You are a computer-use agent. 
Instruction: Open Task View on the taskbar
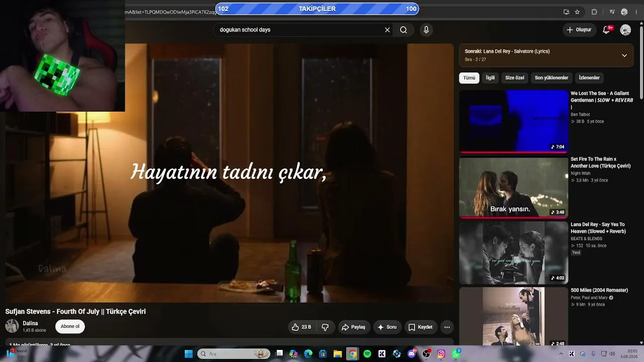coord(279,354)
